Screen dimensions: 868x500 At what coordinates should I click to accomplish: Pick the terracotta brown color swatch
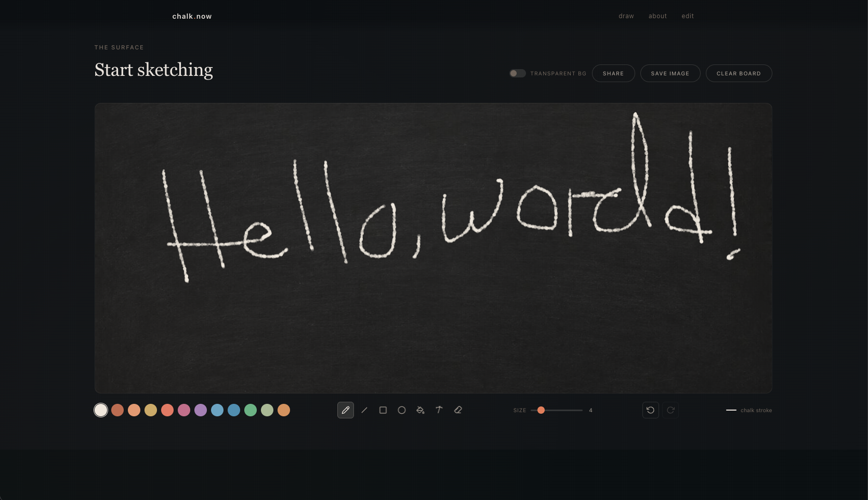coord(117,410)
